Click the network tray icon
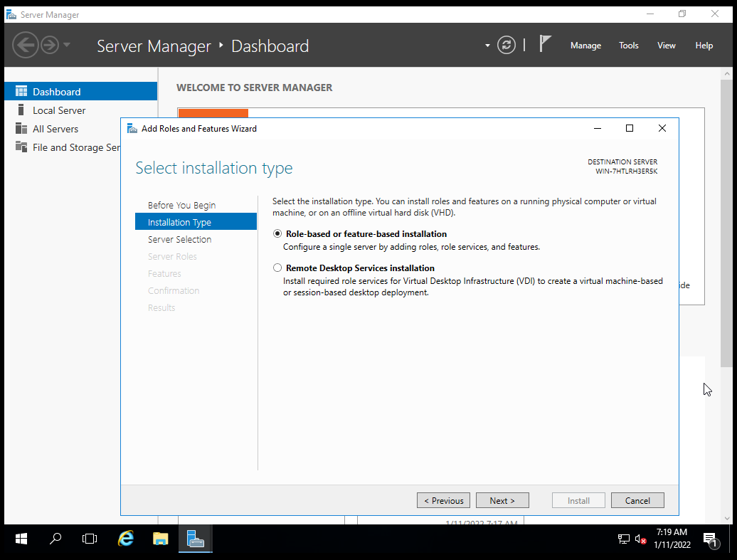Screen dimensions: 737x560 (x=623, y=539)
